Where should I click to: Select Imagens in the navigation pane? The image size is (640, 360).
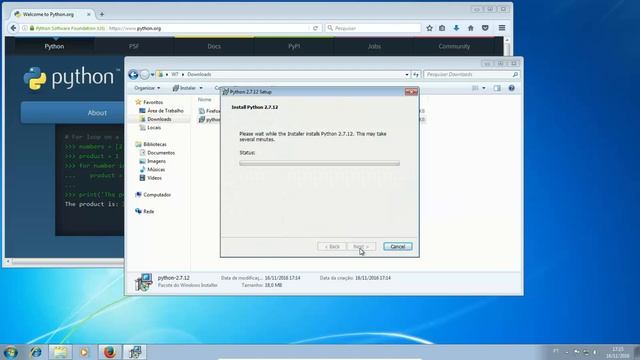156,161
